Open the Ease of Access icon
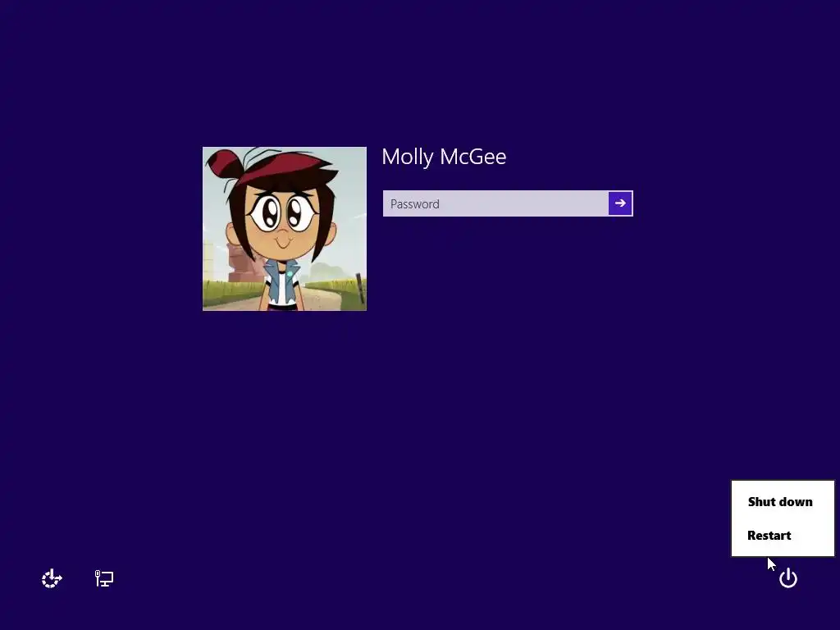 52,578
